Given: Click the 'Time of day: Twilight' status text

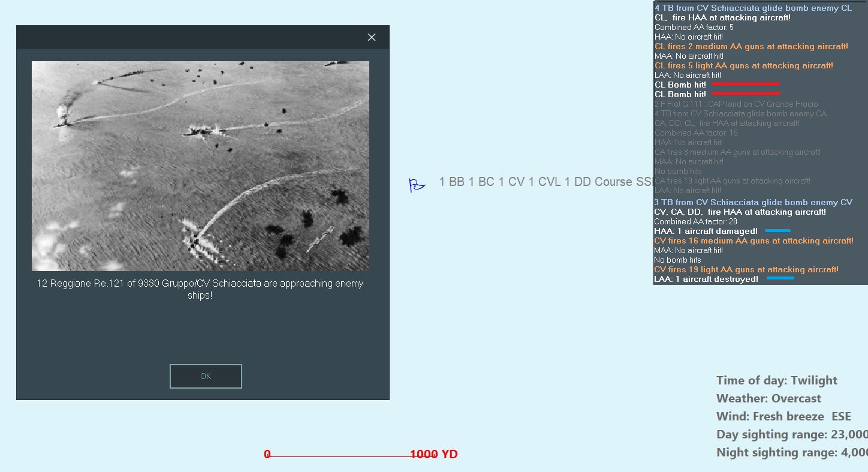Looking at the screenshot, I should 777,380.
